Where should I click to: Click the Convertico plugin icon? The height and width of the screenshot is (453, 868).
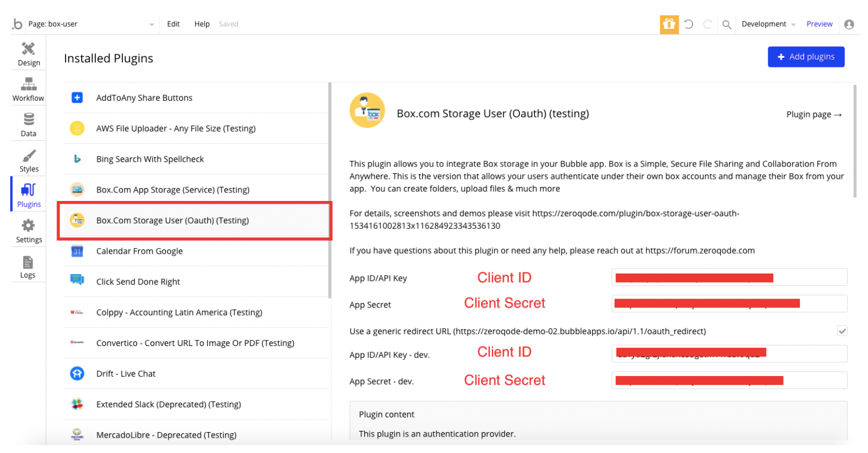77,343
